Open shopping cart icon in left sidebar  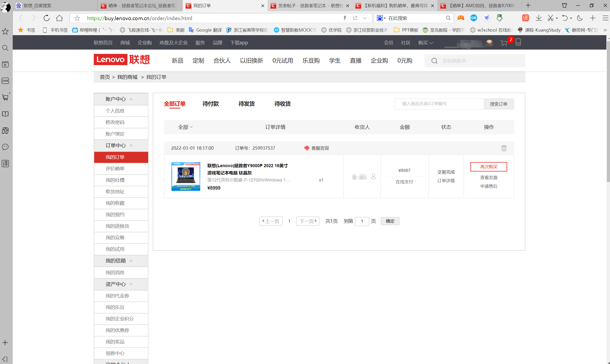5,97
